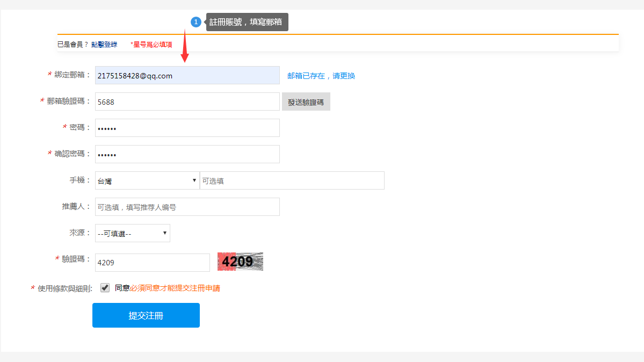
Task: Toggle the 同意 terms agreement checkbox
Action: point(104,287)
